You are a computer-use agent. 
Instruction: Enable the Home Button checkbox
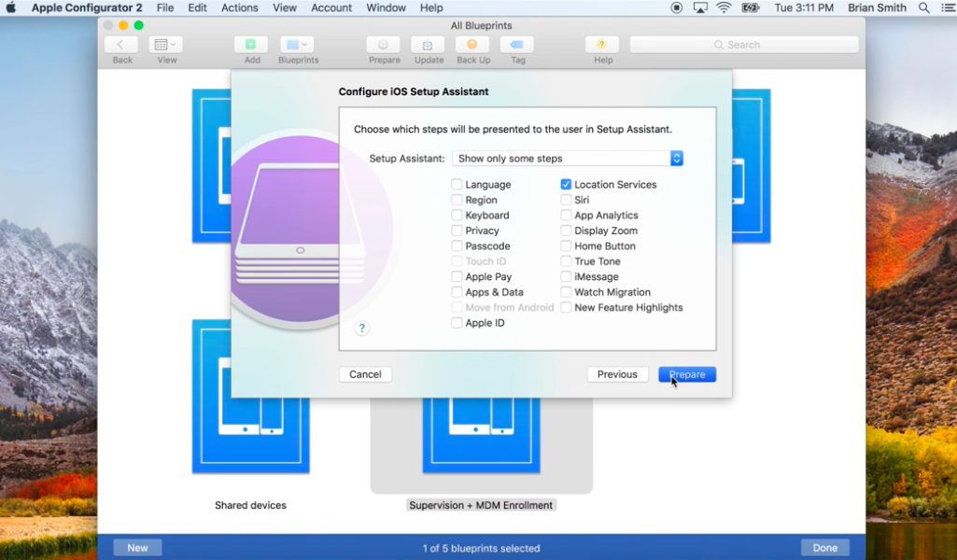566,245
